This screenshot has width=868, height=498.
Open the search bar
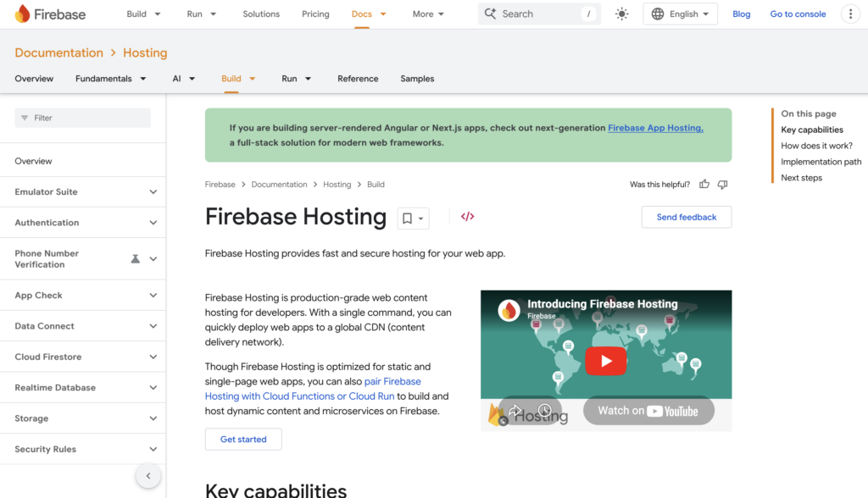(x=538, y=14)
